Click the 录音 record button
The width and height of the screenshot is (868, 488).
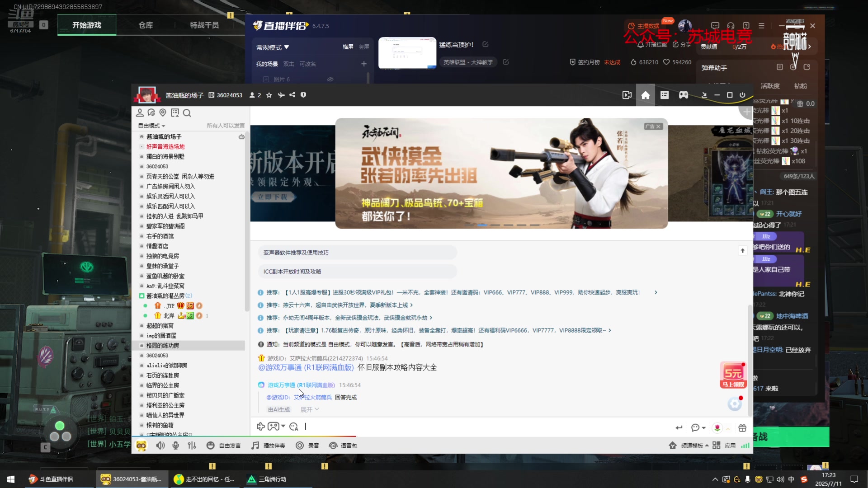307,446
